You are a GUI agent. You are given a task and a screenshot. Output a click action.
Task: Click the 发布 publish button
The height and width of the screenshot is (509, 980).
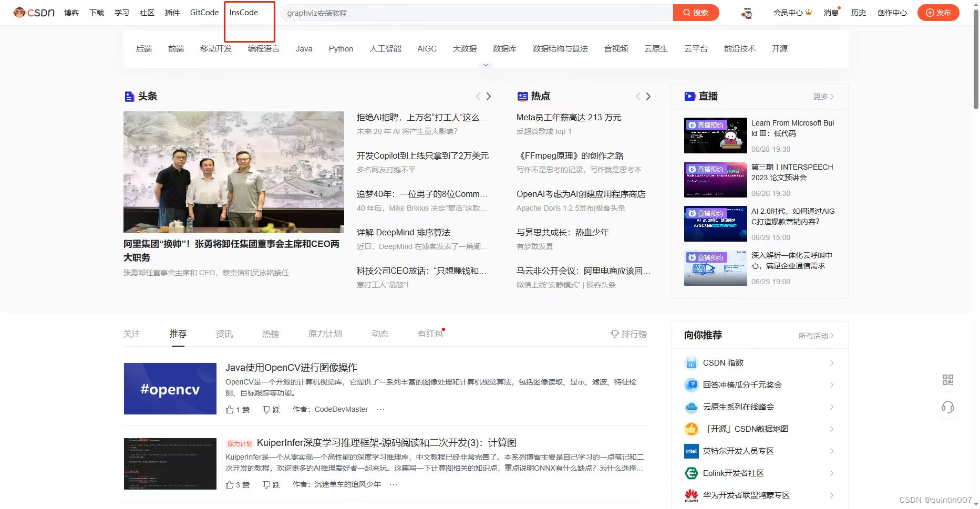[x=938, y=13]
